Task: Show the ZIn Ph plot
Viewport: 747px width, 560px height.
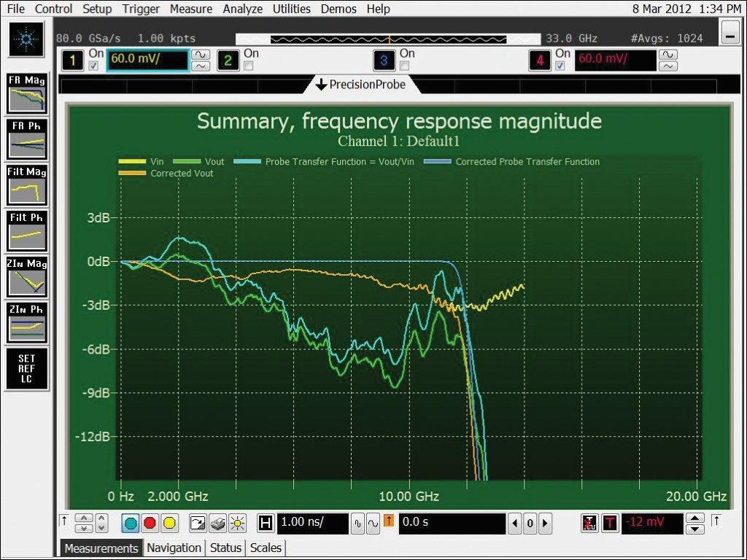Action: [x=26, y=322]
